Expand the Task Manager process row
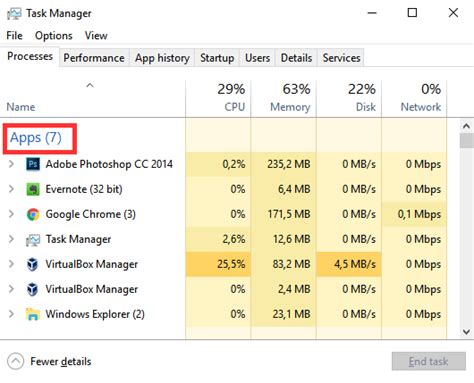The height and width of the screenshot is (383, 474). coord(11,239)
